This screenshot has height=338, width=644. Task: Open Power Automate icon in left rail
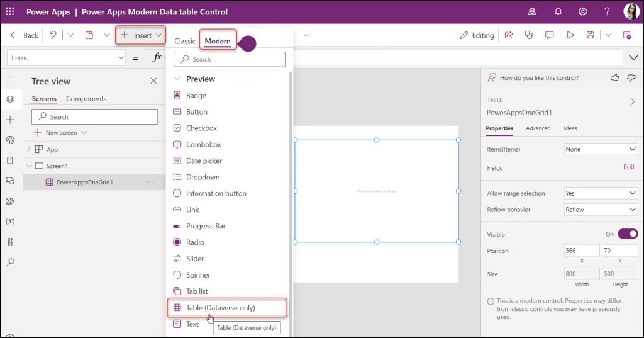tap(10, 201)
